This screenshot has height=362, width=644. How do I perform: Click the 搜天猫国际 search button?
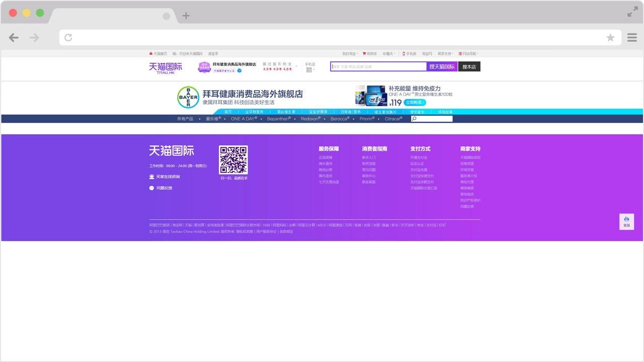(x=442, y=66)
